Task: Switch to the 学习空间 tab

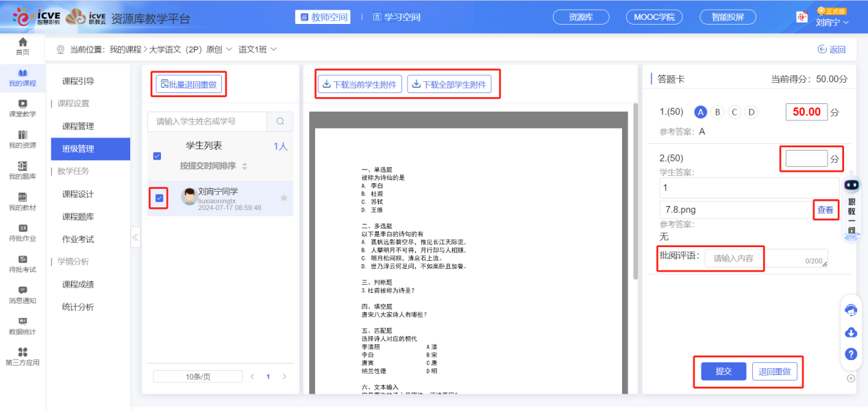Action: point(397,17)
